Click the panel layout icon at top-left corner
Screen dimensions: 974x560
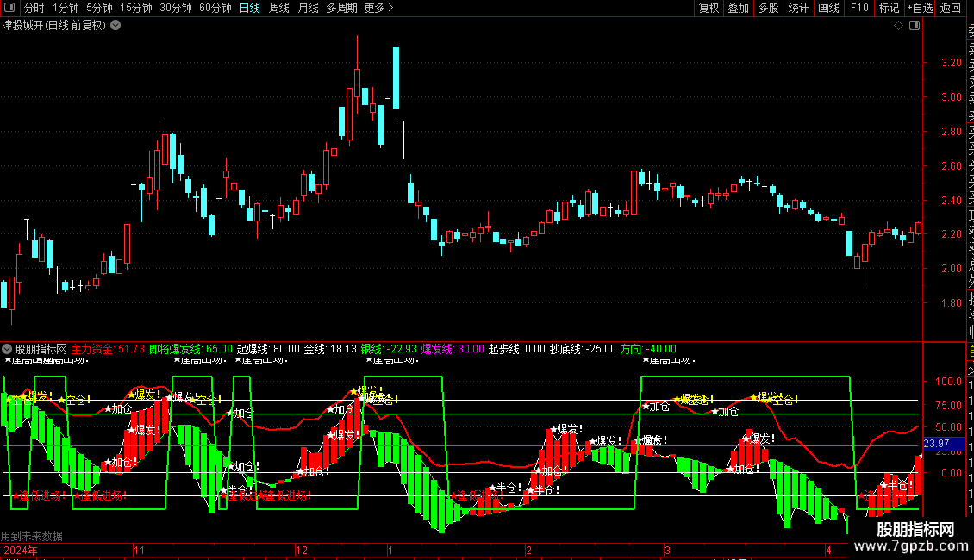pos(9,8)
